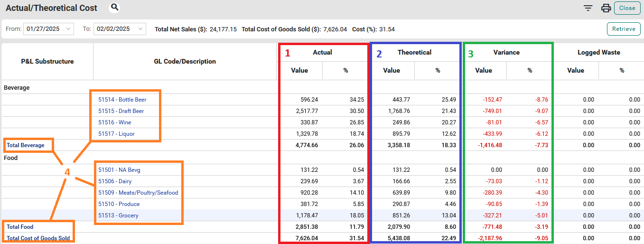Click Wine actual value 330.87
The height and width of the screenshot is (244, 644).
[309, 122]
